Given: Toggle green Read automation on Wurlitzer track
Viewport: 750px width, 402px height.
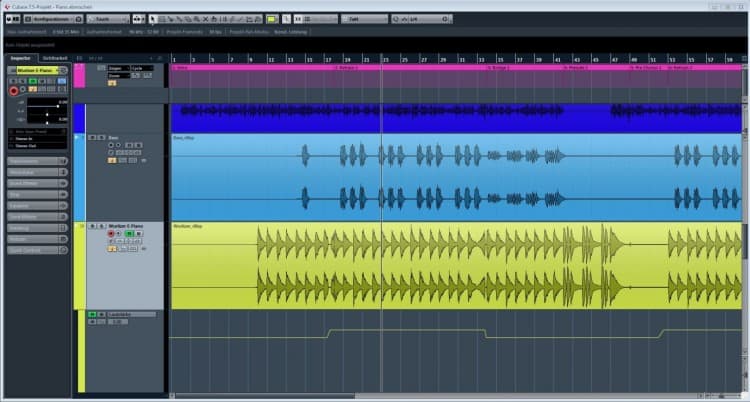Looking at the screenshot, I should [x=129, y=234].
